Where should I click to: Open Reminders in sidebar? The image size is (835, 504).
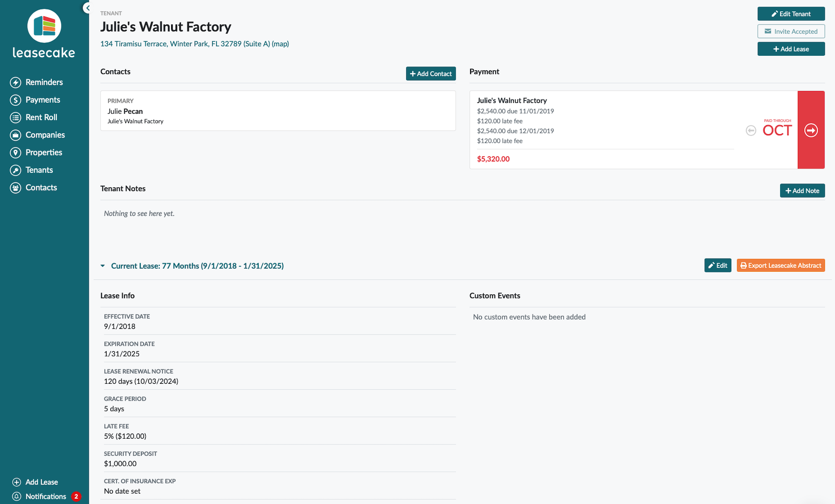pyautogui.click(x=44, y=83)
